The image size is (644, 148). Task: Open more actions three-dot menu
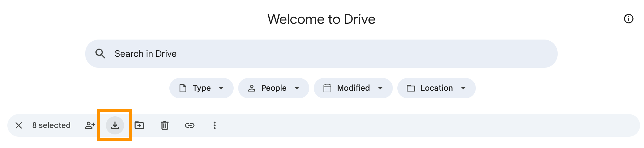tap(215, 125)
